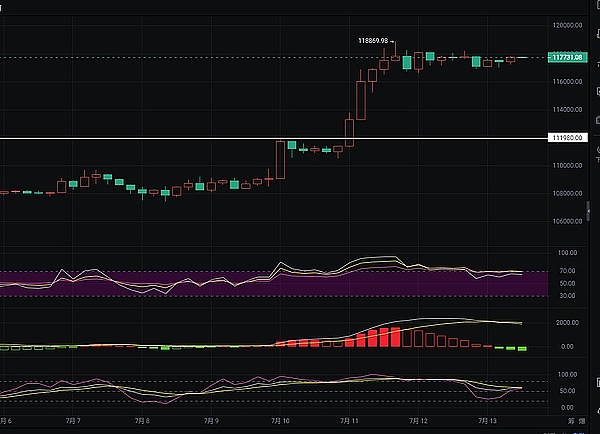Click the 7月13 date label on time axis
Screen dimensions: 600x434
click(x=487, y=422)
